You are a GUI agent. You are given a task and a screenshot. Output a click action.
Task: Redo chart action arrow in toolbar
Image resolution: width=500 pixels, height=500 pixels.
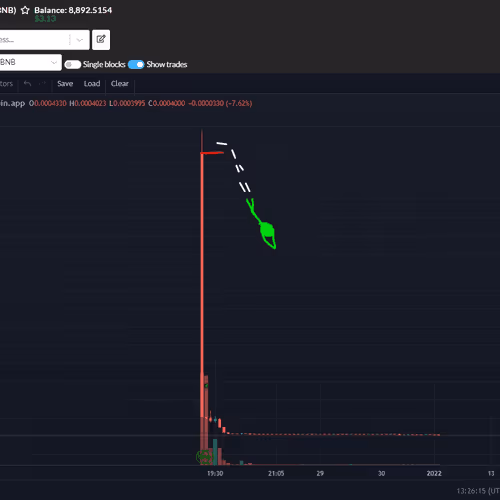[42, 83]
